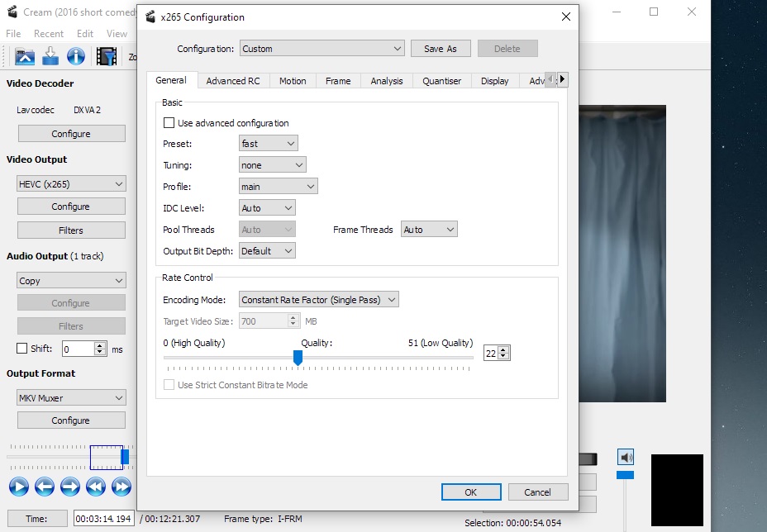Mute audio with the speaker icon
This screenshot has width=767, height=532.
626,457
